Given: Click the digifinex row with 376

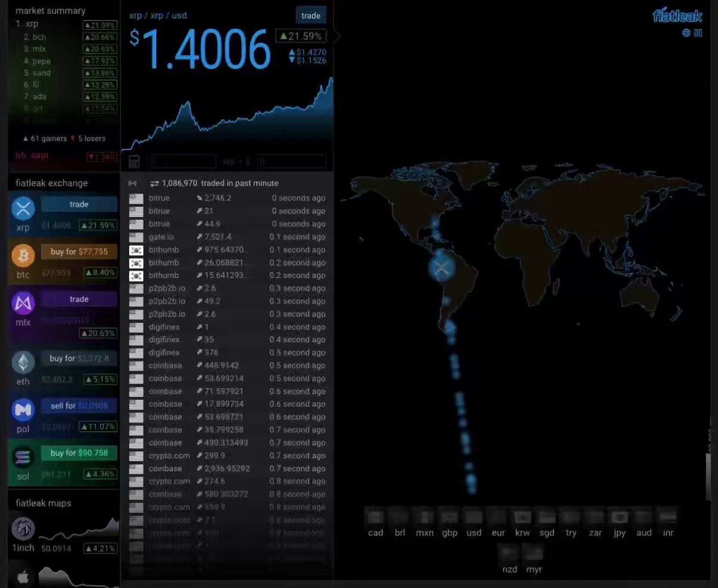Looking at the screenshot, I should point(227,353).
